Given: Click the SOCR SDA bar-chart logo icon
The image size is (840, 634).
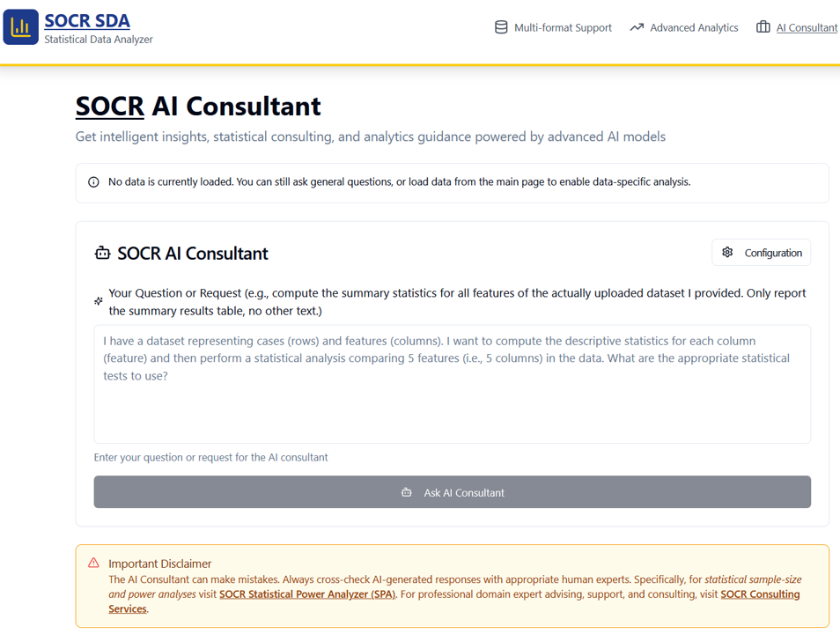Looking at the screenshot, I should click(19, 26).
